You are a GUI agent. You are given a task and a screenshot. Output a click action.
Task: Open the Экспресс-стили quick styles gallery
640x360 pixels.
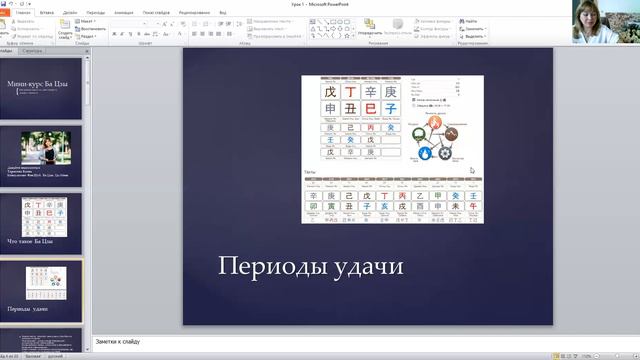[x=398, y=27]
